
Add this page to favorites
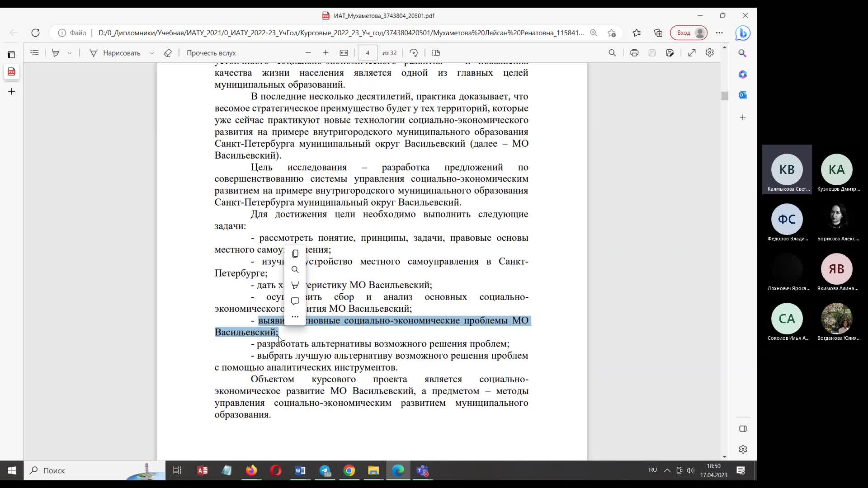(612, 33)
